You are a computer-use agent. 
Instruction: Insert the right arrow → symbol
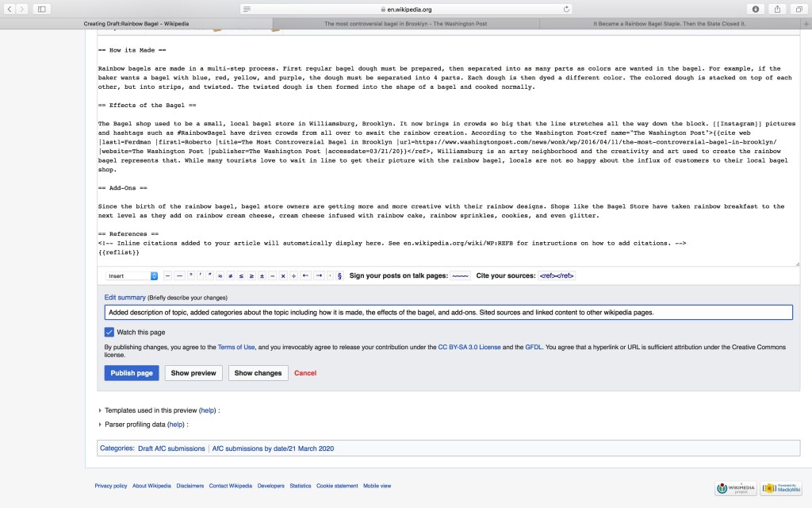[318, 276]
